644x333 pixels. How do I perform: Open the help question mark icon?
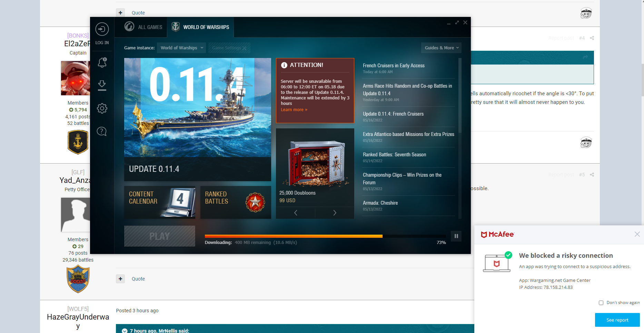[x=102, y=131]
